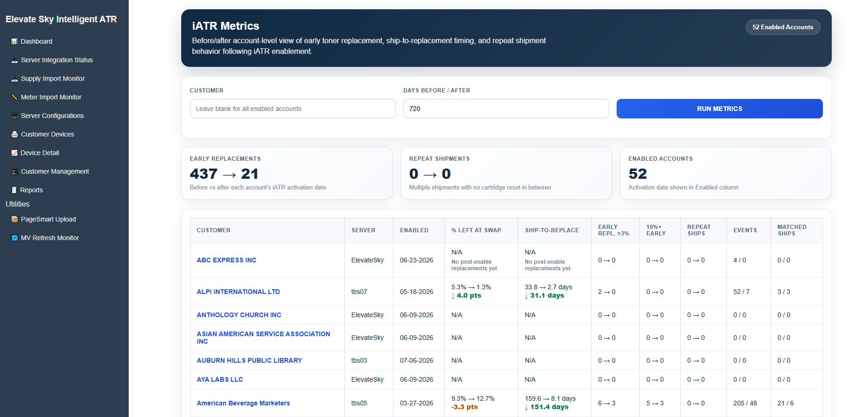868x417 pixels.
Task: Click the -3.3 pts value
Action: (x=464, y=407)
